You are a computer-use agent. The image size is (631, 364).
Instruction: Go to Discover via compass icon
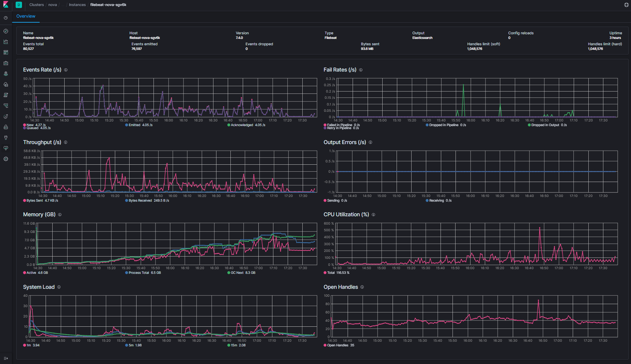click(6, 31)
